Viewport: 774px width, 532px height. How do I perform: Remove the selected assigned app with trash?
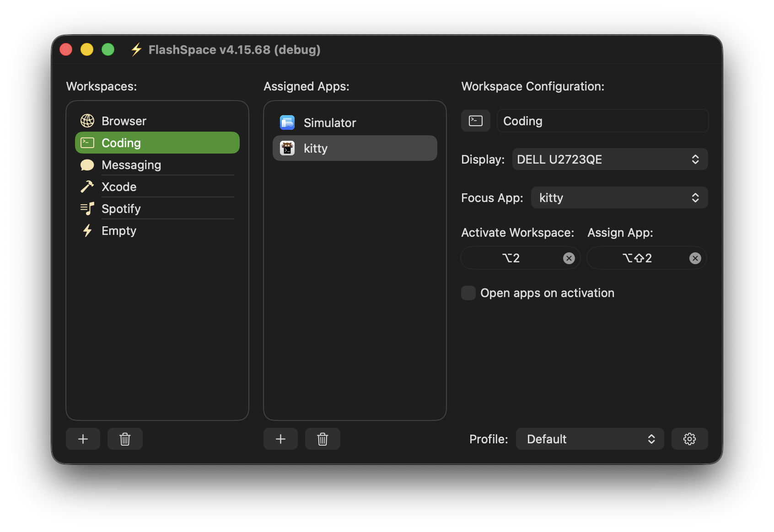322,439
